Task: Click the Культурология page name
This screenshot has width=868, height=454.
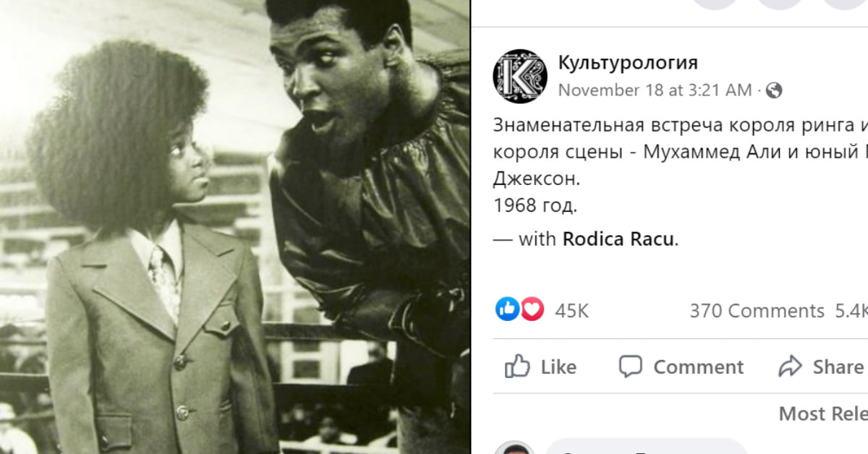Action: pos(628,63)
